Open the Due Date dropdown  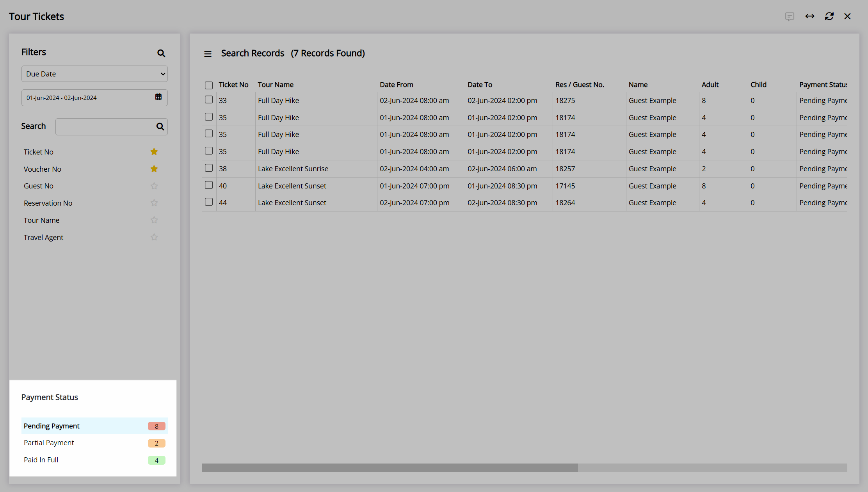pyautogui.click(x=94, y=74)
